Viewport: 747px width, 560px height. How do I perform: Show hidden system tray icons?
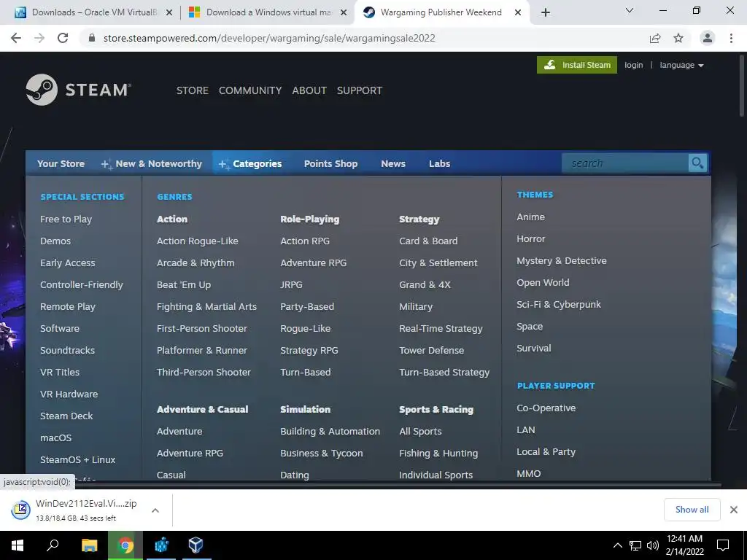(x=617, y=545)
